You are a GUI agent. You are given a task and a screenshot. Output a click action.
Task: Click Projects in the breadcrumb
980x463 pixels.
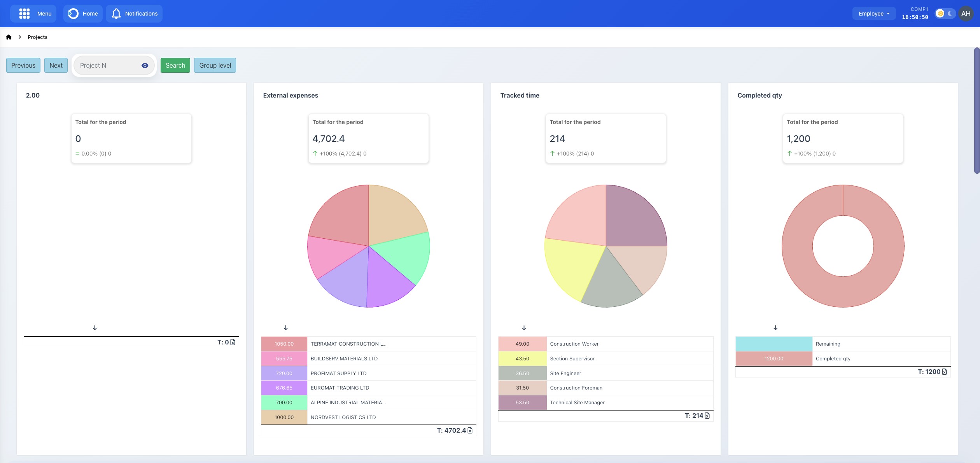click(37, 37)
